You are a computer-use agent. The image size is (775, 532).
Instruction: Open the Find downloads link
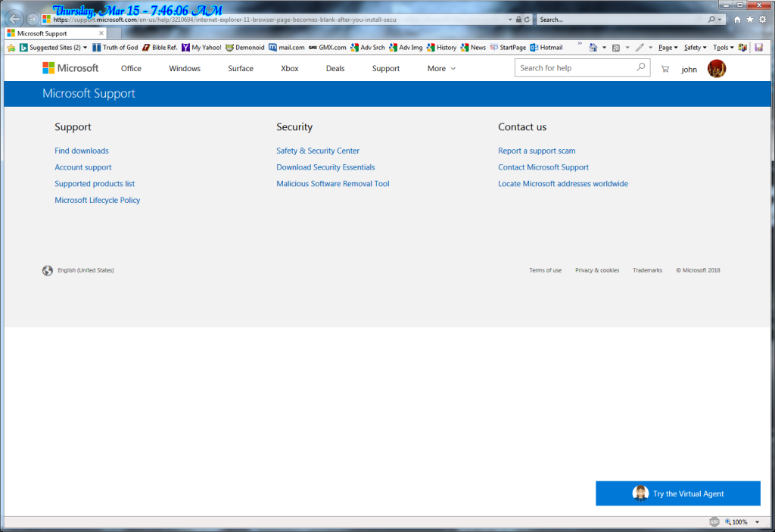tap(82, 151)
